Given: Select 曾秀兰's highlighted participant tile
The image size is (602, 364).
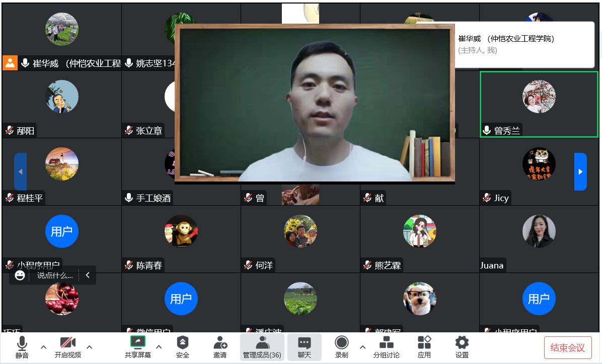Looking at the screenshot, I should pos(539,104).
